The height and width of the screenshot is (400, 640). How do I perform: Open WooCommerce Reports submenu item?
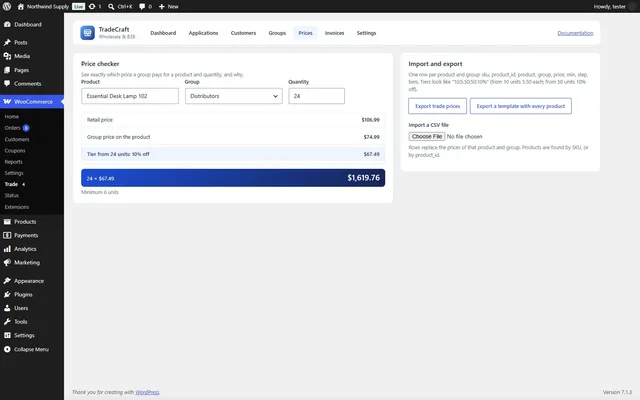pyautogui.click(x=13, y=162)
